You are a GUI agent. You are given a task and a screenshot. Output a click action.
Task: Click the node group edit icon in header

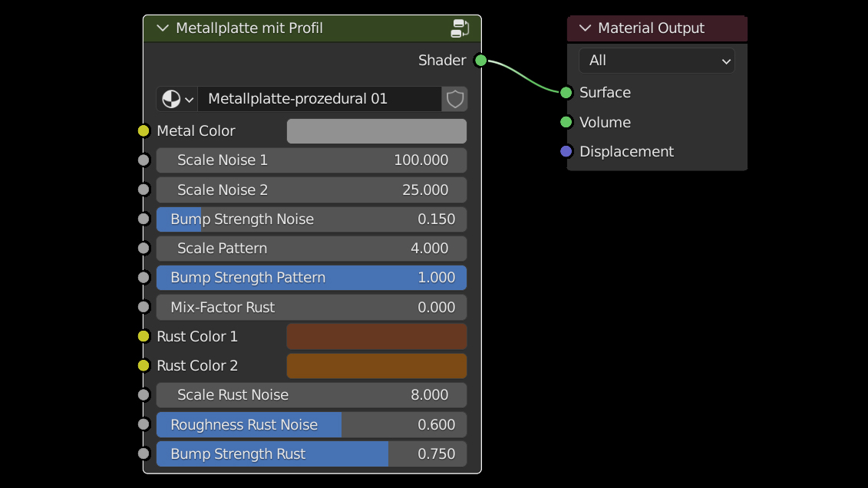(x=460, y=29)
